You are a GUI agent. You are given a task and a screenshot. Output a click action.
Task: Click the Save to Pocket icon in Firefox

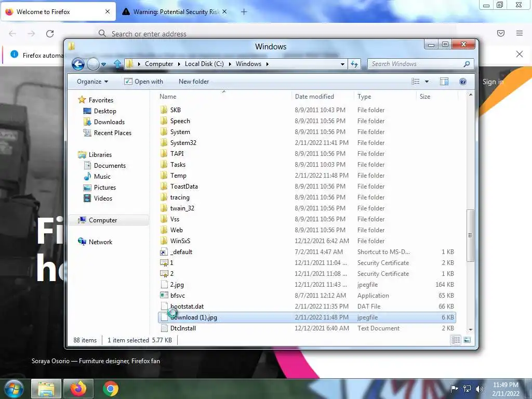501,33
